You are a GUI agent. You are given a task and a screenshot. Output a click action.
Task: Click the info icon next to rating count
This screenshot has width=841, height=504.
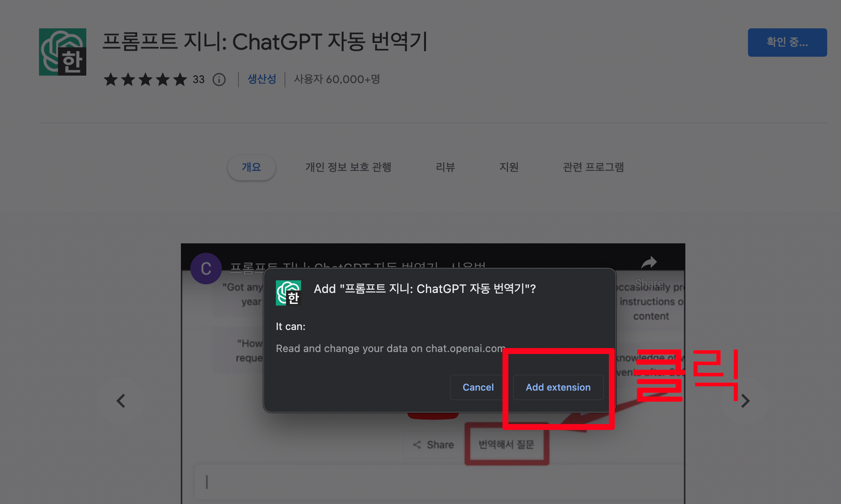coord(219,80)
